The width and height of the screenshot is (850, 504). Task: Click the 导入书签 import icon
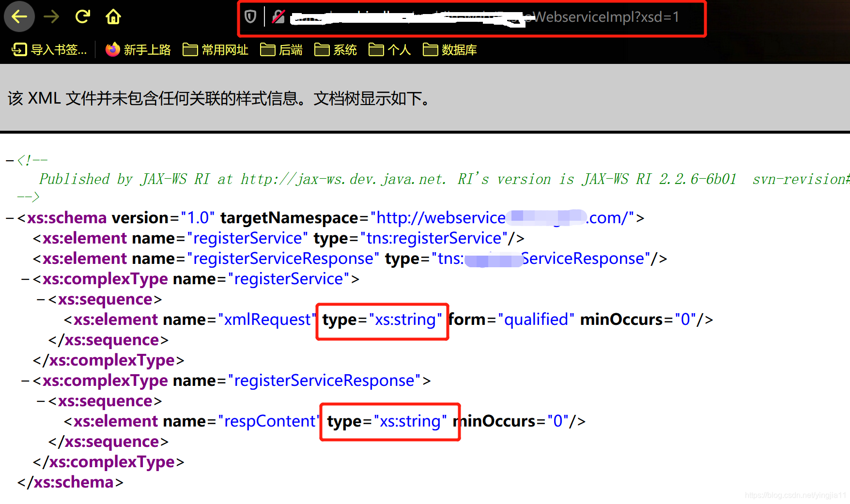point(19,49)
